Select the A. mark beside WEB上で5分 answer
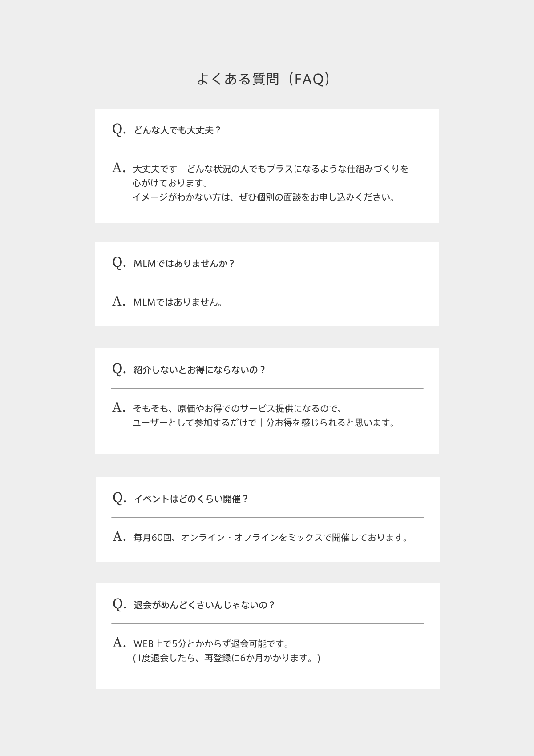The height and width of the screenshot is (756, 534). pos(119,643)
